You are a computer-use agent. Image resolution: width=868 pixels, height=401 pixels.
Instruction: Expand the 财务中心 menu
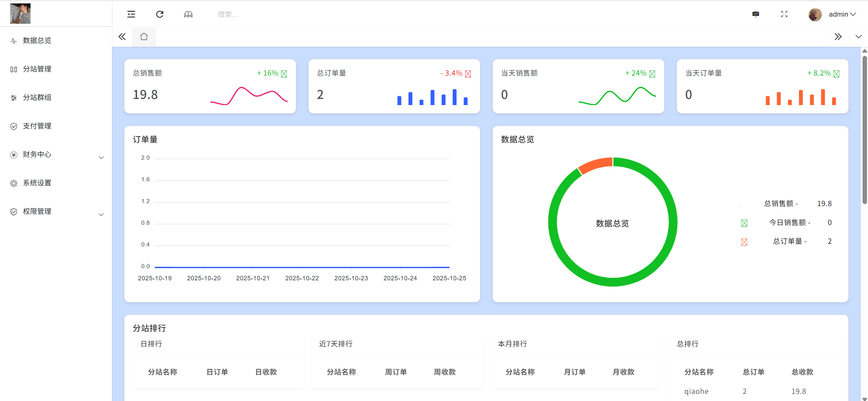point(101,157)
